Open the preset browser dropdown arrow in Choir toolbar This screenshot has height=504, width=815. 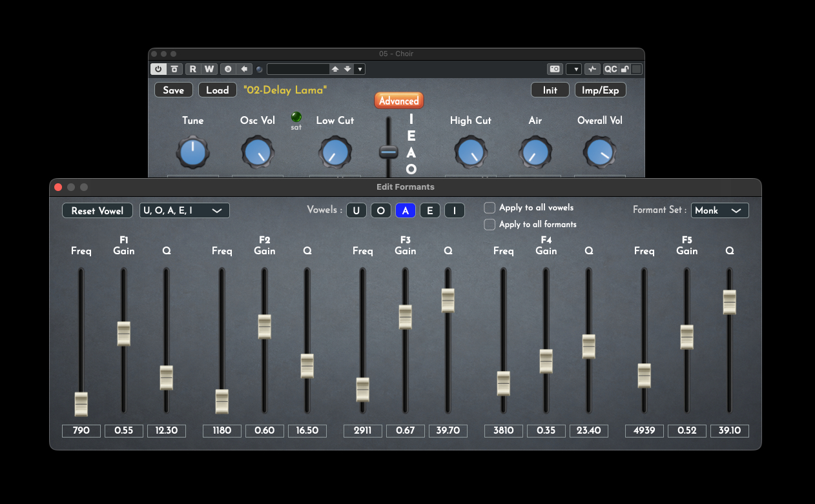[x=360, y=69]
